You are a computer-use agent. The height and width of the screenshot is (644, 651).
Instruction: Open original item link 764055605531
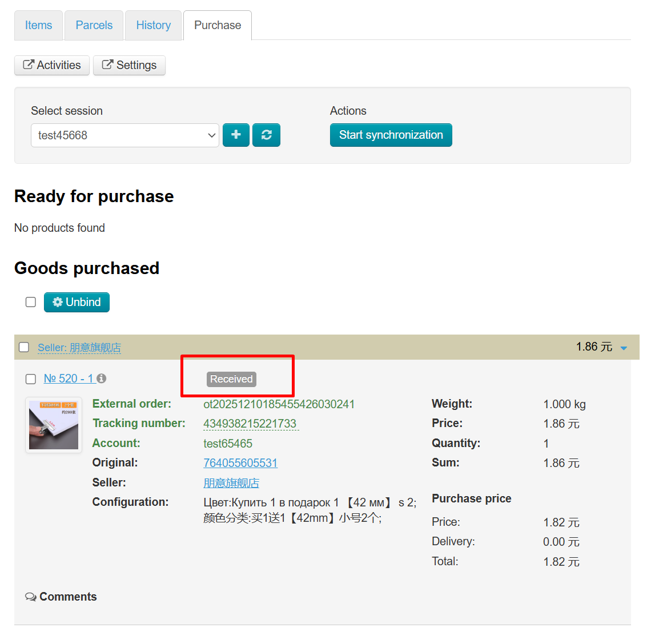(240, 463)
